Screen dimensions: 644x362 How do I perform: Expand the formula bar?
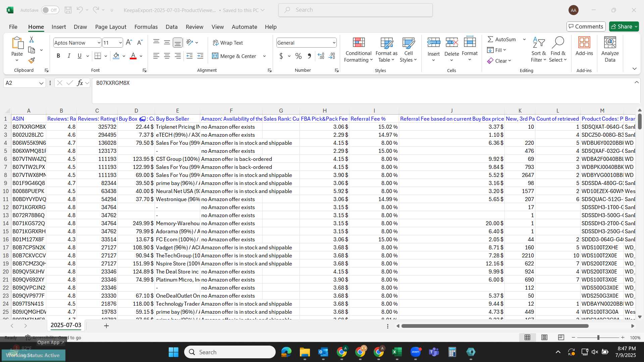pos(636,82)
